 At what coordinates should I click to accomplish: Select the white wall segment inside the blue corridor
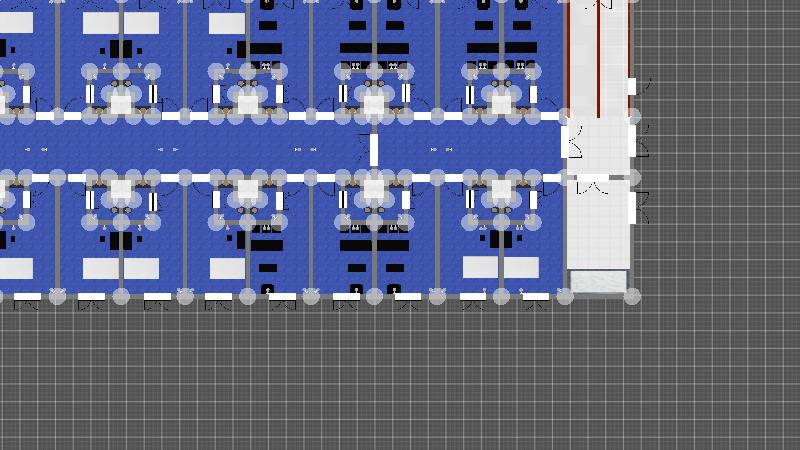374,150
